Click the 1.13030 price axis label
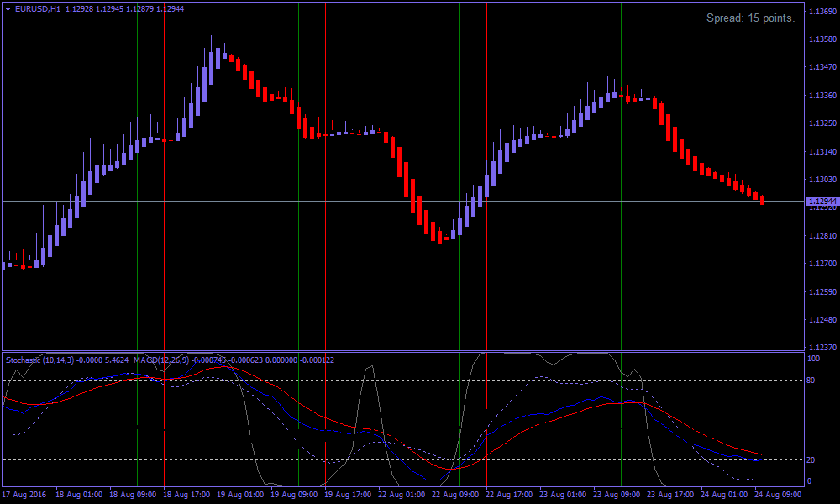The image size is (840, 504). 822,180
